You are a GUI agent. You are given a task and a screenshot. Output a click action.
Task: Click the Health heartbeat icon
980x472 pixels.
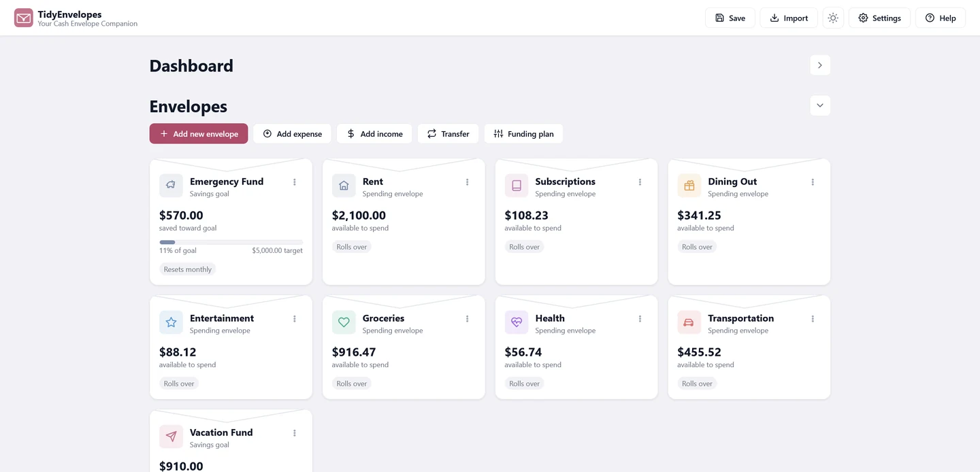517,322
